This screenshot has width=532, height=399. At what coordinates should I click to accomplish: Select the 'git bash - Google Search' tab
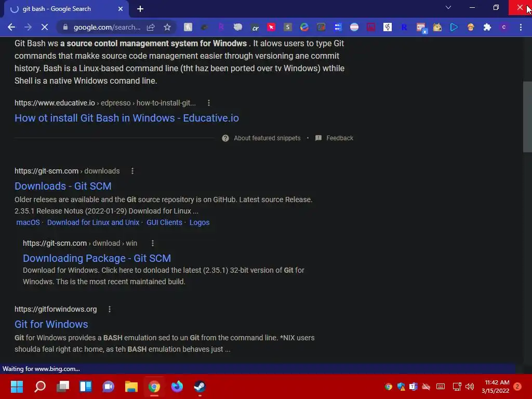click(66, 9)
